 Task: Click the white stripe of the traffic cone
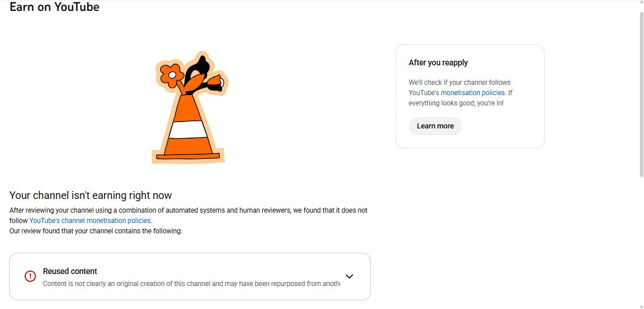pos(188,130)
